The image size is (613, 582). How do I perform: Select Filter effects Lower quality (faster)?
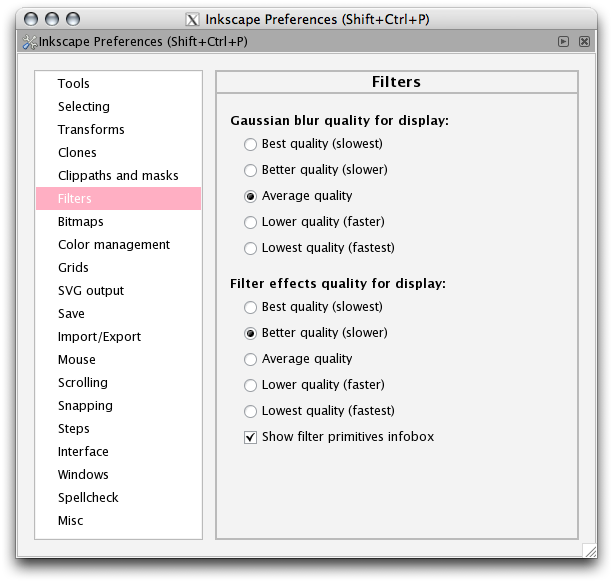pyautogui.click(x=314, y=385)
